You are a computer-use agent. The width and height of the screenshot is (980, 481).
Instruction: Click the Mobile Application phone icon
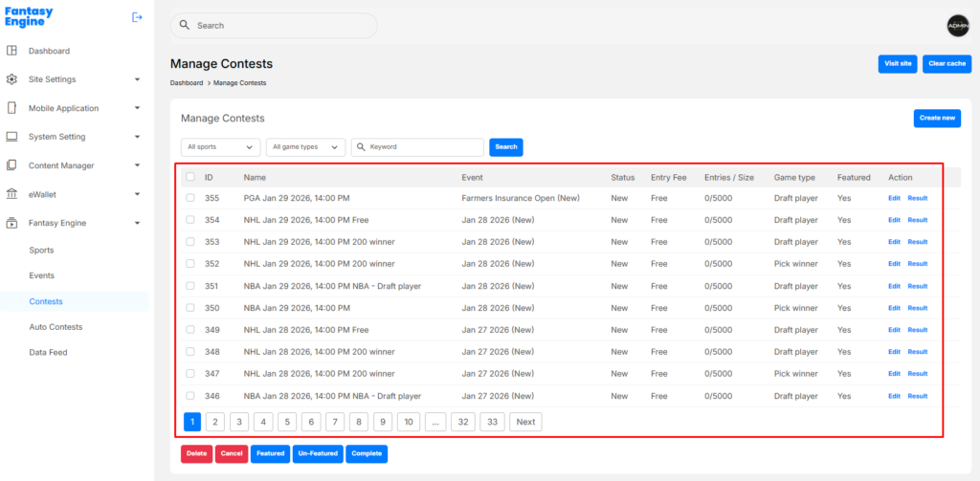11,108
